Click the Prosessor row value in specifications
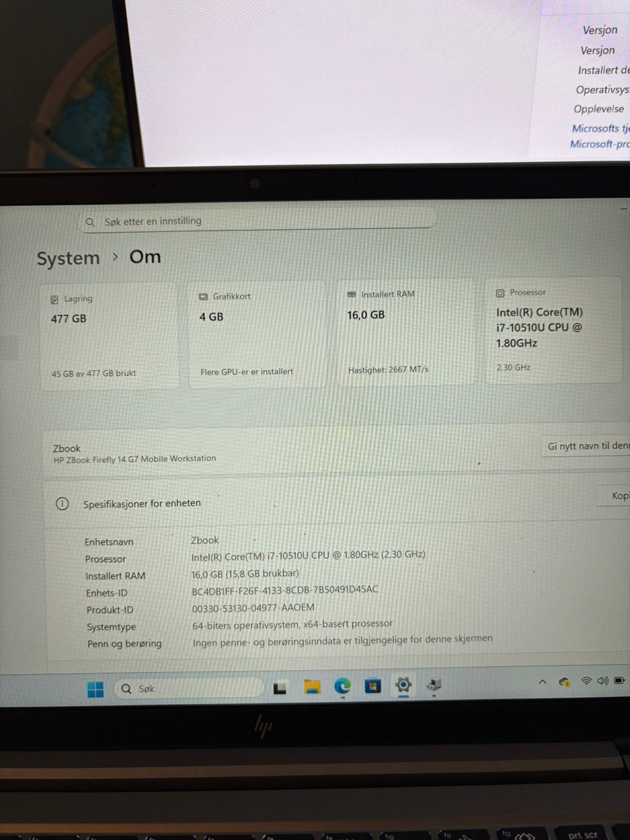 pyautogui.click(x=308, y=555)
